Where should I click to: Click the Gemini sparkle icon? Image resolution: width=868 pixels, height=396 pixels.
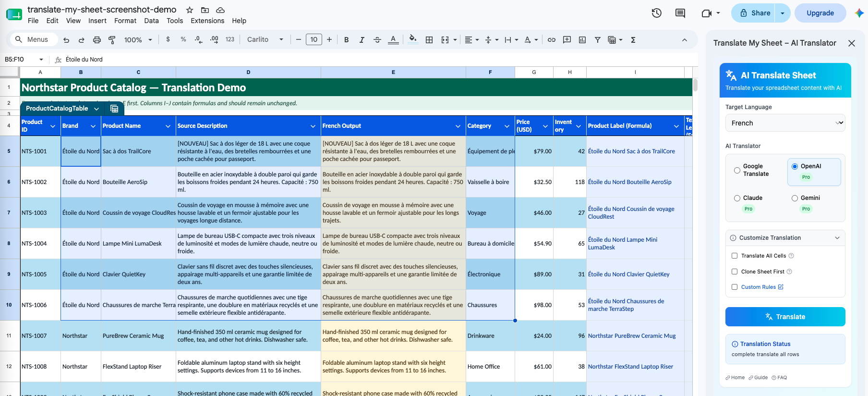(x=859, y=13)
